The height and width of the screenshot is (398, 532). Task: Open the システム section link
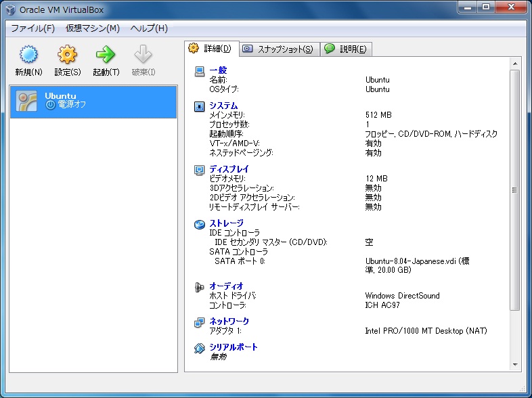223,106
